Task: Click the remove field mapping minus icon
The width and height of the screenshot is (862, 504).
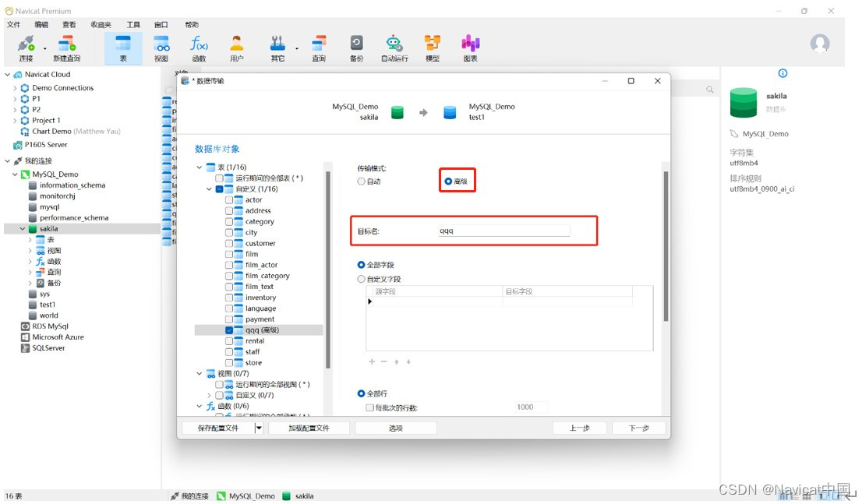Action: (x=383, y=361)
